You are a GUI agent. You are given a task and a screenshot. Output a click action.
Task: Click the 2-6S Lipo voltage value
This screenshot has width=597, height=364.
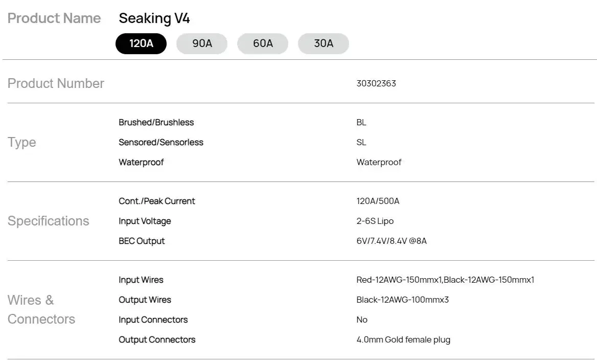coord(375,221)
